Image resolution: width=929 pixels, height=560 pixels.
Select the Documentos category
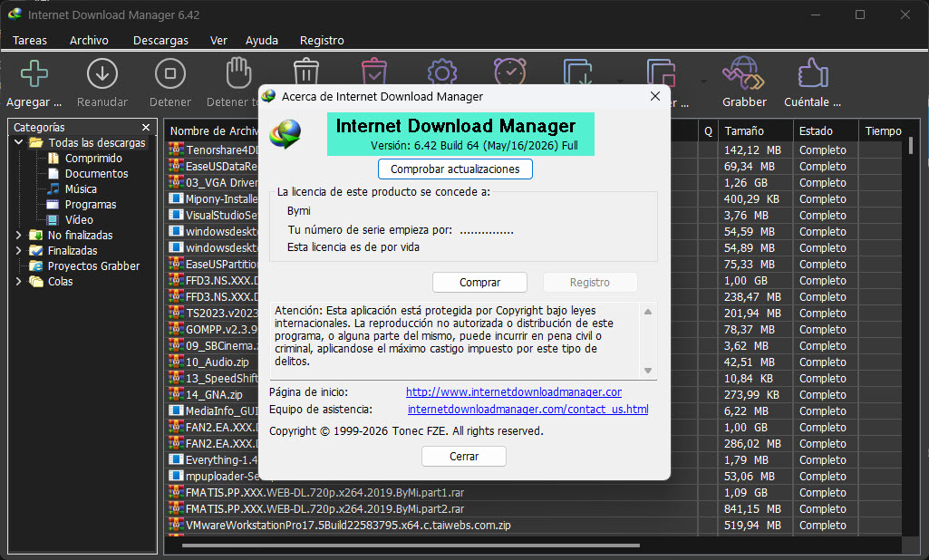[x=96, y=174]
